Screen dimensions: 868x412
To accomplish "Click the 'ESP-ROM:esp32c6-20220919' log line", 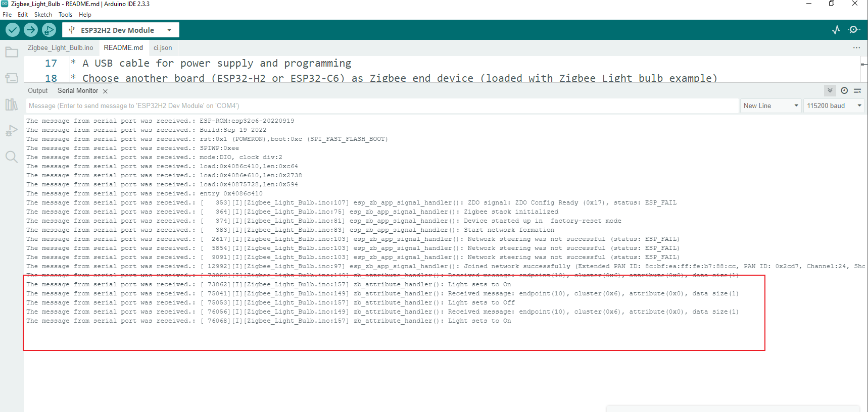I will (160, 121).
